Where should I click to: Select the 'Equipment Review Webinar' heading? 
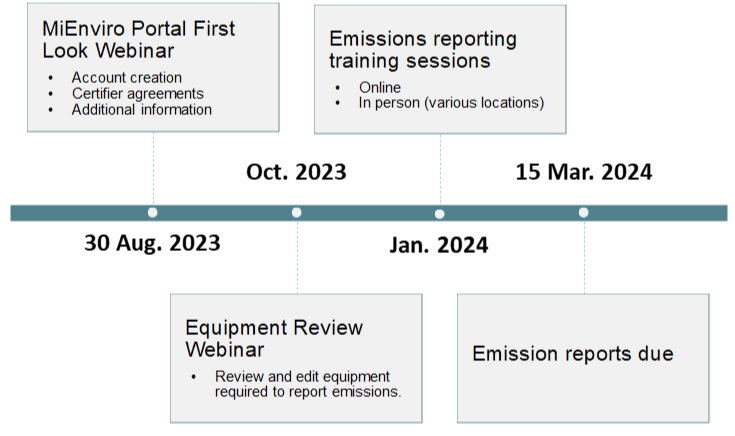pyautogui.click(x=274, y=338)
